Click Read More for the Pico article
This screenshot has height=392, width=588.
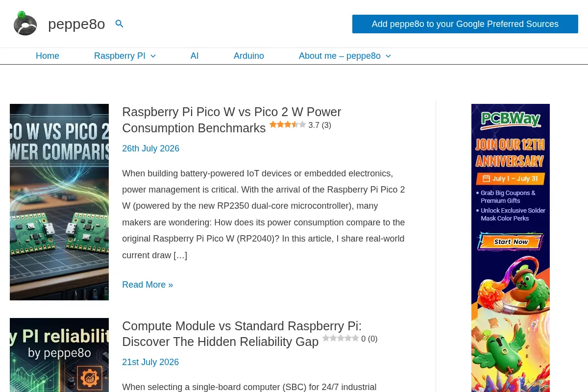click(147, 285)
